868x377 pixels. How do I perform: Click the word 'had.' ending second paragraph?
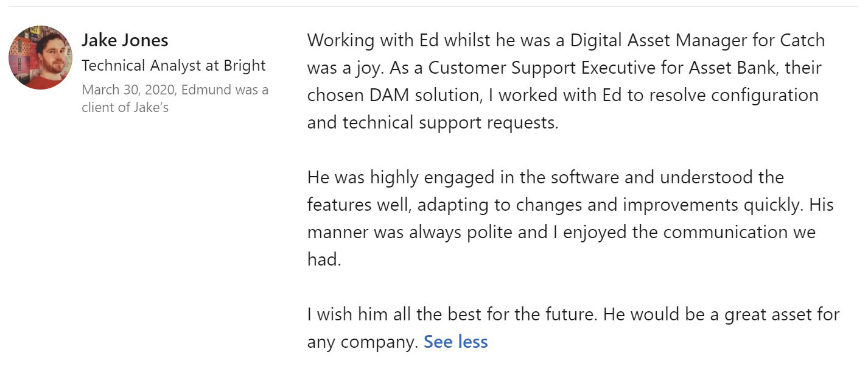324,259
